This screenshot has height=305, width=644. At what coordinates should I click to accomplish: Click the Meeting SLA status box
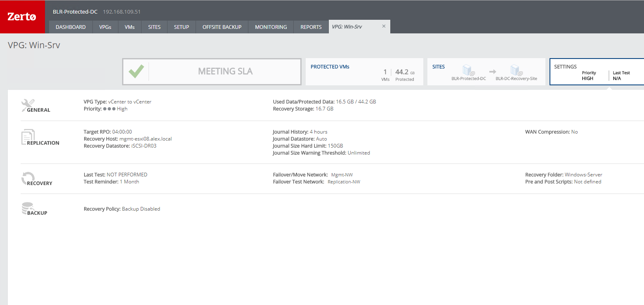225,71
